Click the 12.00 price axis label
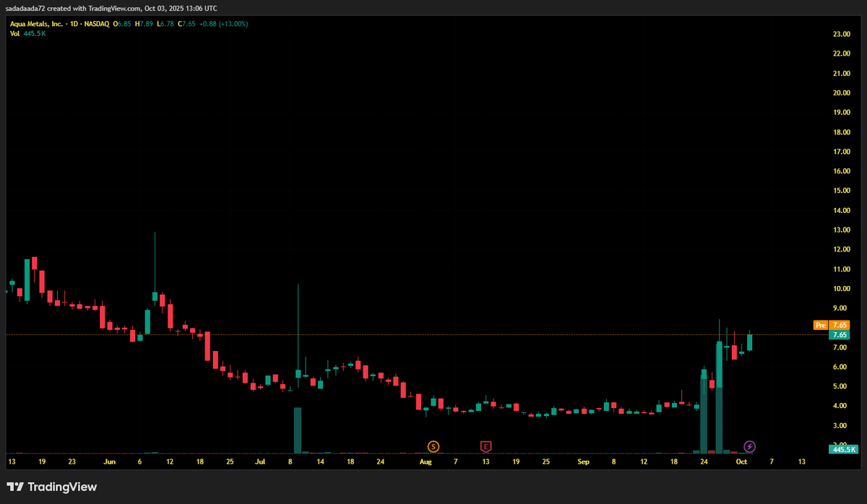Screen dimensions: 867x504 pyautogui.click(x=840, y=249)
